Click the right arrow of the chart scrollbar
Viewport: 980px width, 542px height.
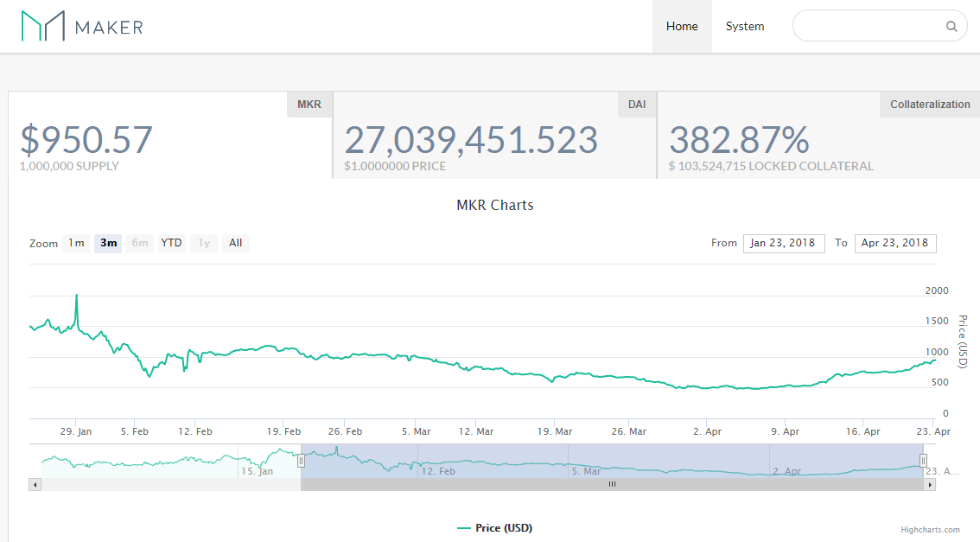930,485
